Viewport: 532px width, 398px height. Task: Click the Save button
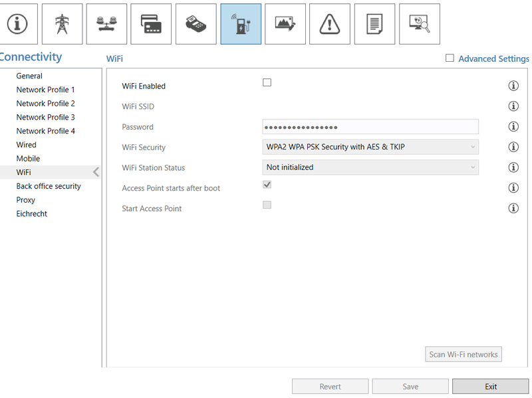(x=410, y=387)
